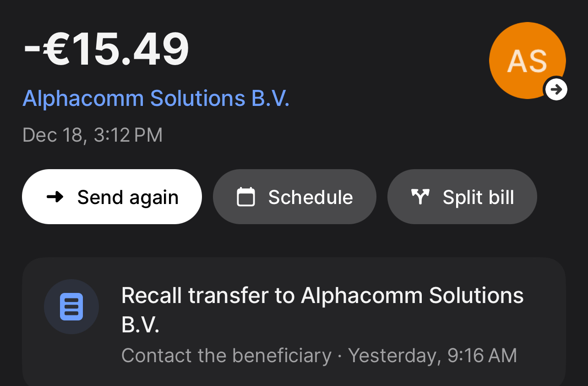Viewport: 588px width, 386px height.
Task: Click the calendar icon in Schedule button
Action: (x=245, y=197)
